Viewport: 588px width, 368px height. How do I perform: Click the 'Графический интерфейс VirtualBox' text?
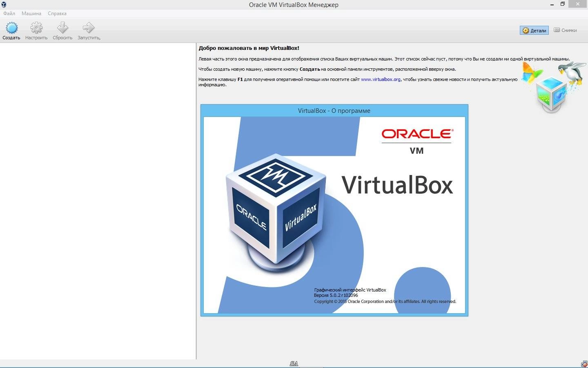click(350, 290)
